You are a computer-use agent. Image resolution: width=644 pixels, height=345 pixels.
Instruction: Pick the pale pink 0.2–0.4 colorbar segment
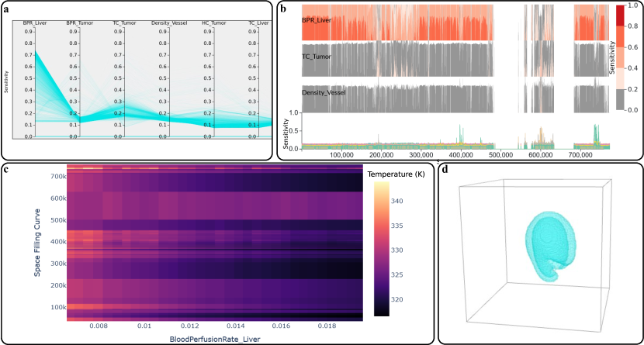(x=620, y=78)
